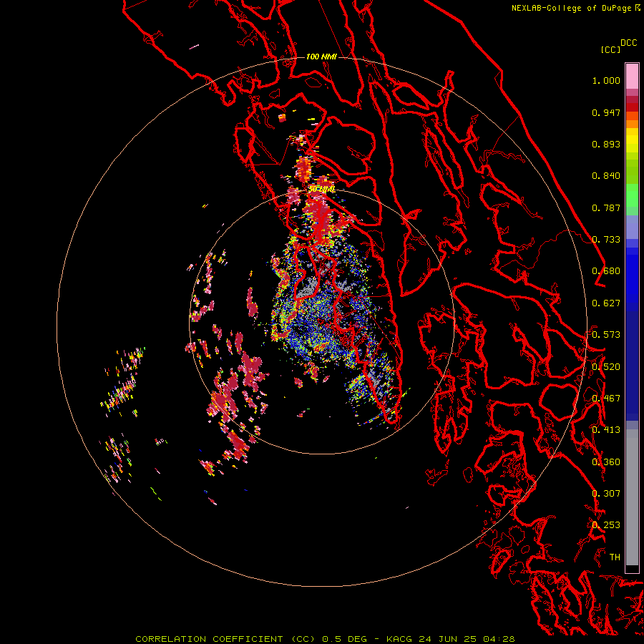The width and height of the screenshot is (644, 644).
Task: Select the 0.520 scale value
Action: [606, 367]
